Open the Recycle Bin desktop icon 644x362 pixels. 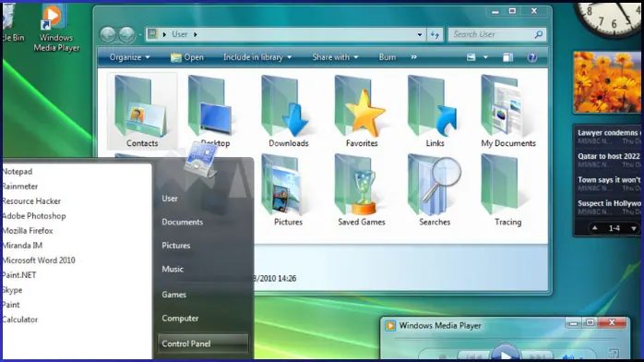[12, 24]
